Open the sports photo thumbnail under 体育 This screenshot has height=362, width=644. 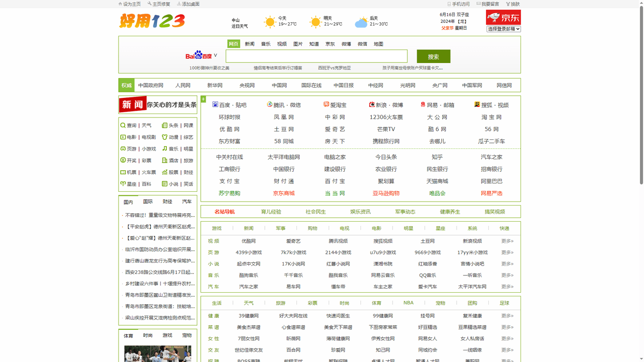pyautogui.click(x=157, y=354)
